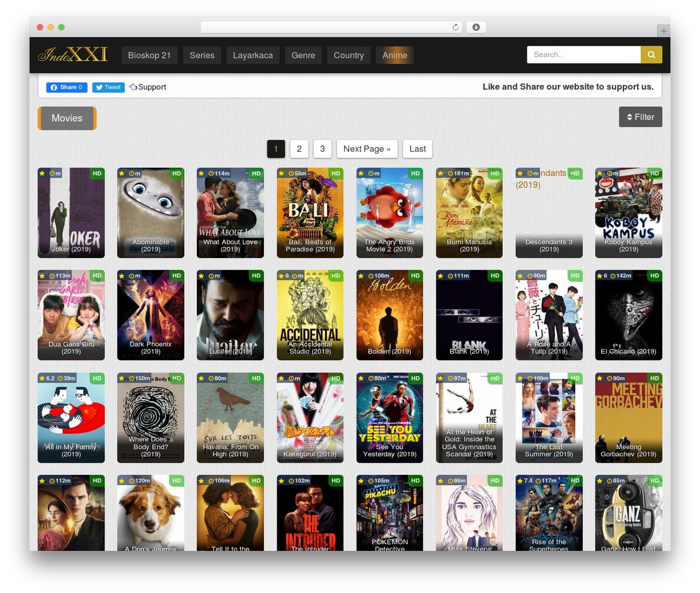Screen dimensions: 700x593
Task: Open Lucifer (2019) movie poster
Action: 230,315
